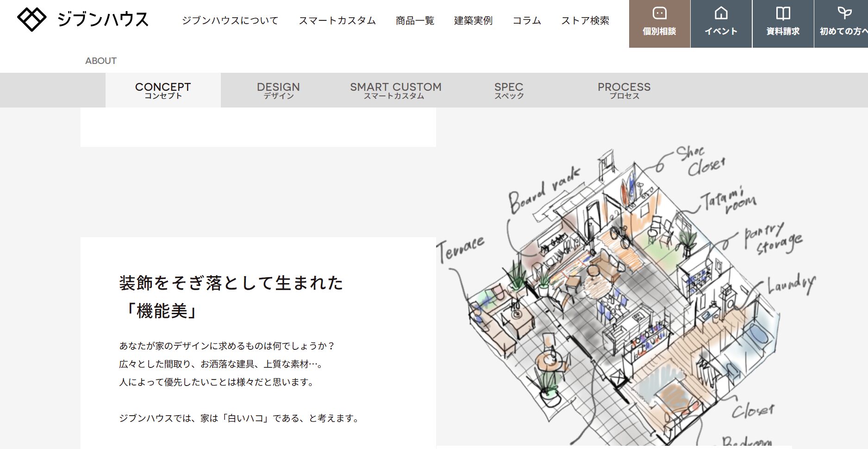This screenshot has width=868, height=449.
Task: Switch to the SPEC スペック tab
Action: [x=509, y=90]
